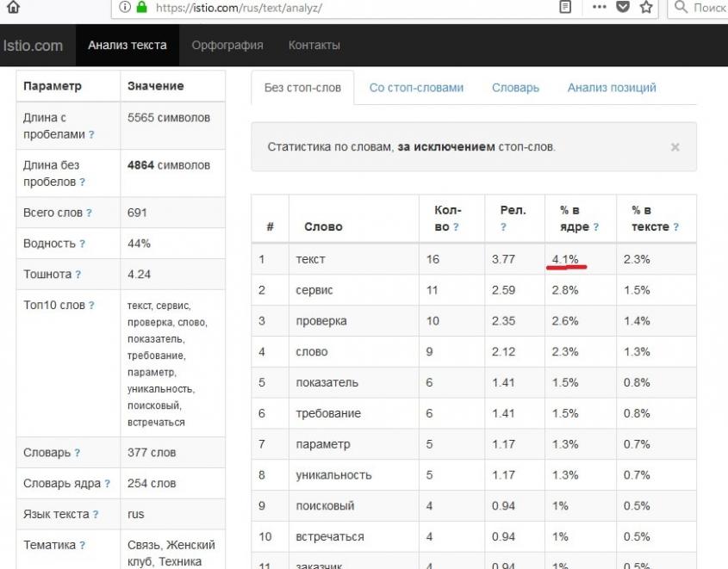Click the help question mark beside Тошнота
This screenshot has height=569, width=728.
click(x=78, y=275)
